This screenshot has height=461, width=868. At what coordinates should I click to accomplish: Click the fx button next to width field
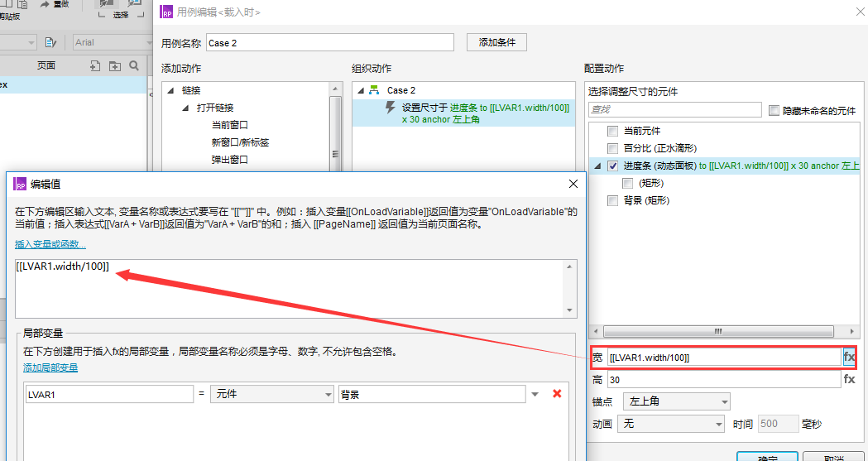(849, 358)
